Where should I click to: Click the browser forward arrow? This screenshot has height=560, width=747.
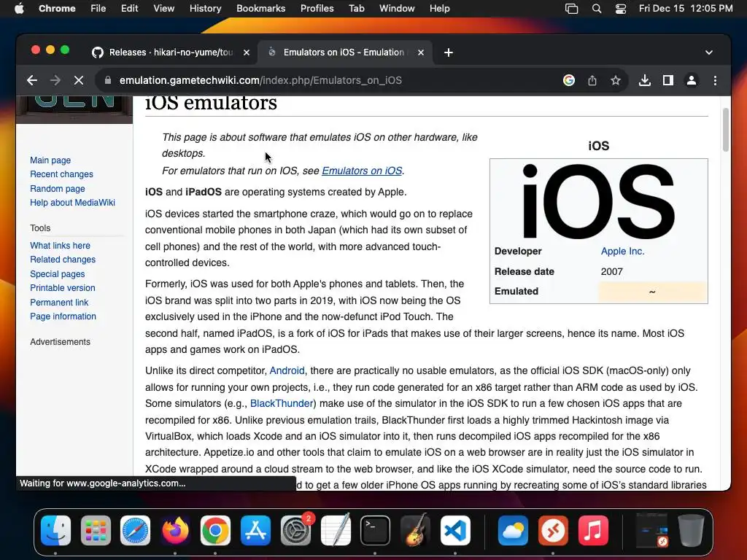coord(55,80)
